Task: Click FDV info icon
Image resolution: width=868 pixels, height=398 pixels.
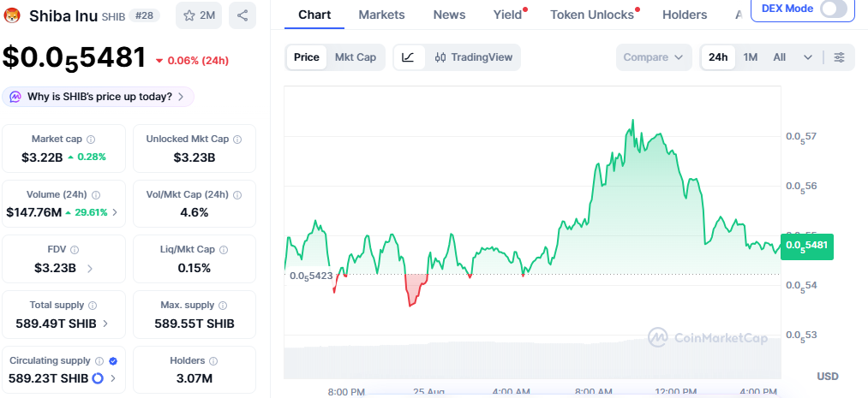Action: (75, 250)
